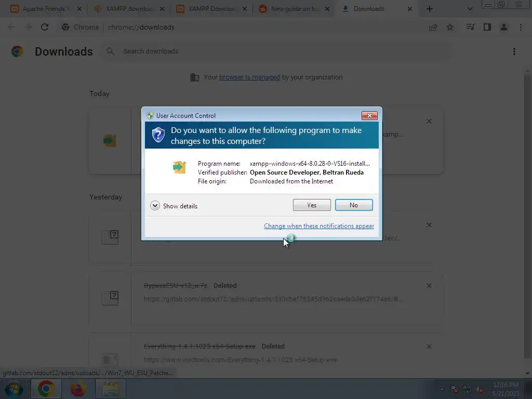The image size is (532, 399).
Task: Click the network tray icon
Action: tap(467, 389)
